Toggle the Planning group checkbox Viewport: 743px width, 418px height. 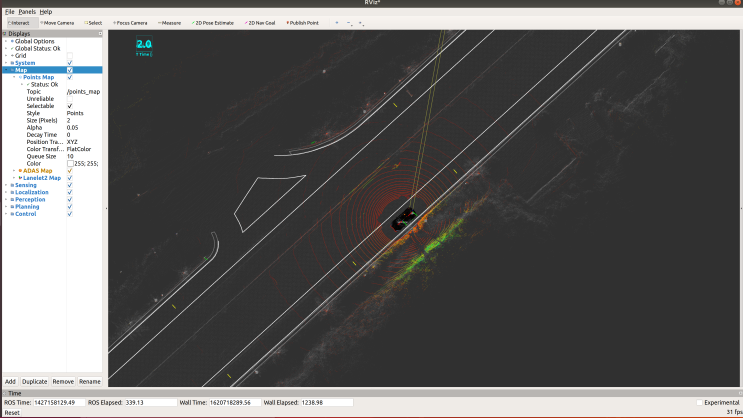pyautogui.click(x=70, y=207)
